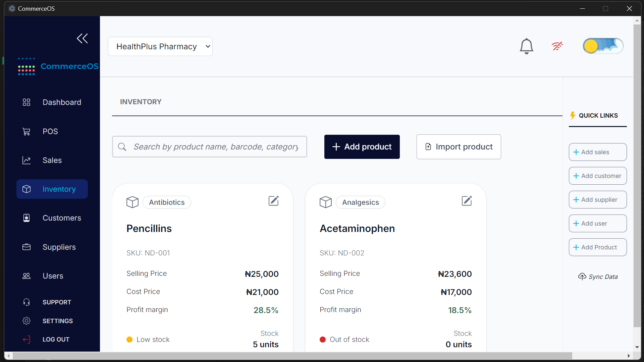Open the HealthPlus Pharmacy store dropdown
Image resolution: width=644 pixels, height=362 pixels.
click(160, 47)
